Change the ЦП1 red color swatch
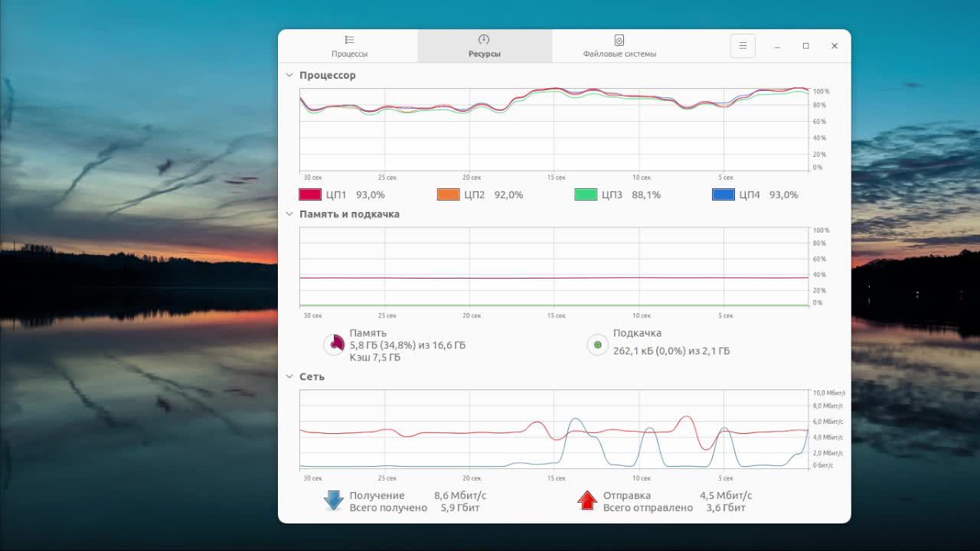980x551 pixels. pos(310,194)
